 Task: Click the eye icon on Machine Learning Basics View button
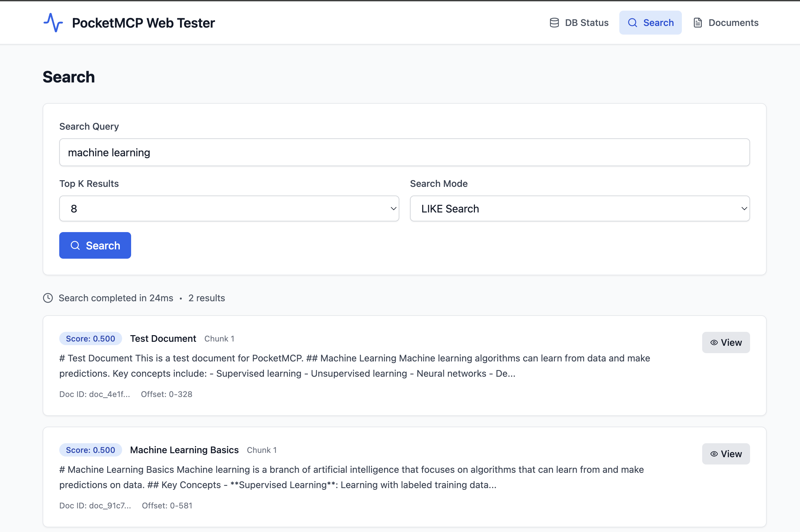[714, 454]
